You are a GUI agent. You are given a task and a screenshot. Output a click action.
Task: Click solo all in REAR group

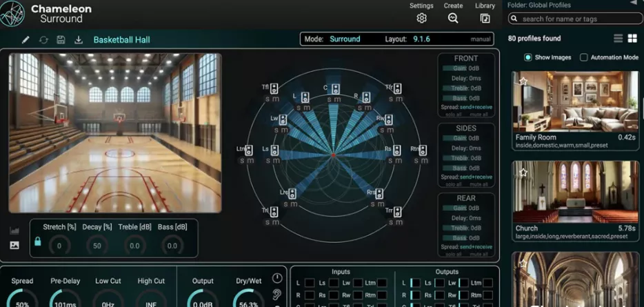(454, 255)
